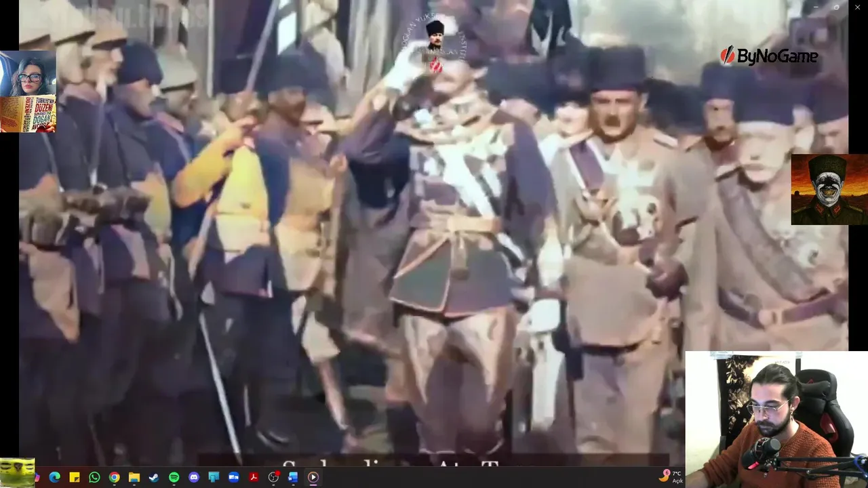
Task: Launch WhatsApp from the taskbar
Action: (x=94, y=477)
